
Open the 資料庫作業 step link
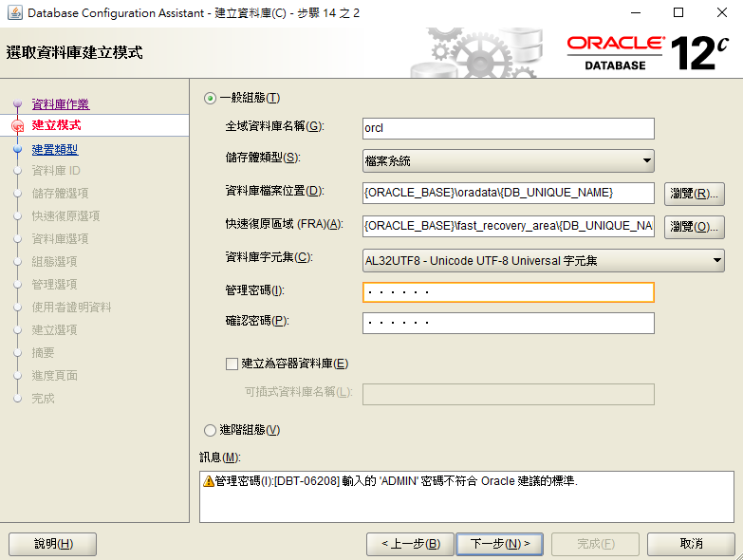pos(60,104)
